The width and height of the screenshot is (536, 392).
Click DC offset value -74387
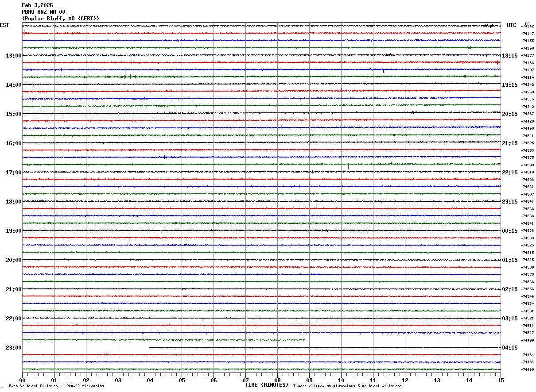click(x=528, y=114)
